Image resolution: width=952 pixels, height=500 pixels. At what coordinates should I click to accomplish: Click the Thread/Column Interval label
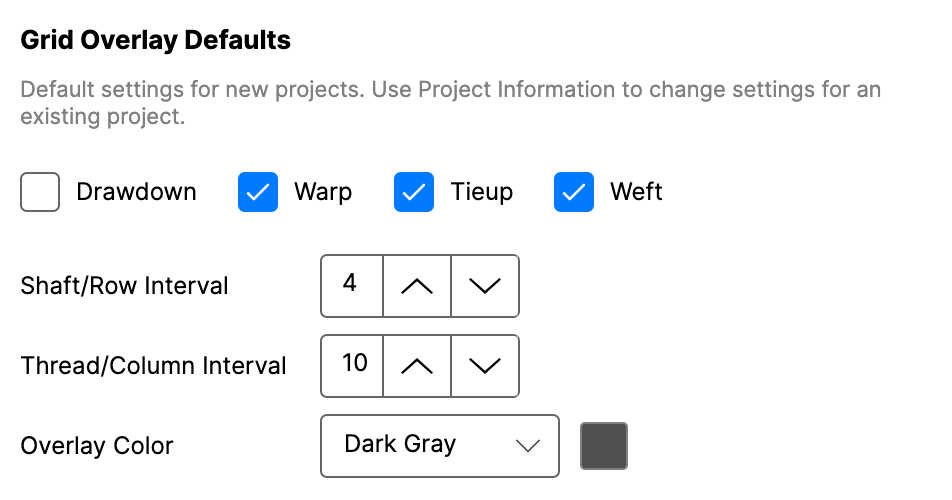154,366
